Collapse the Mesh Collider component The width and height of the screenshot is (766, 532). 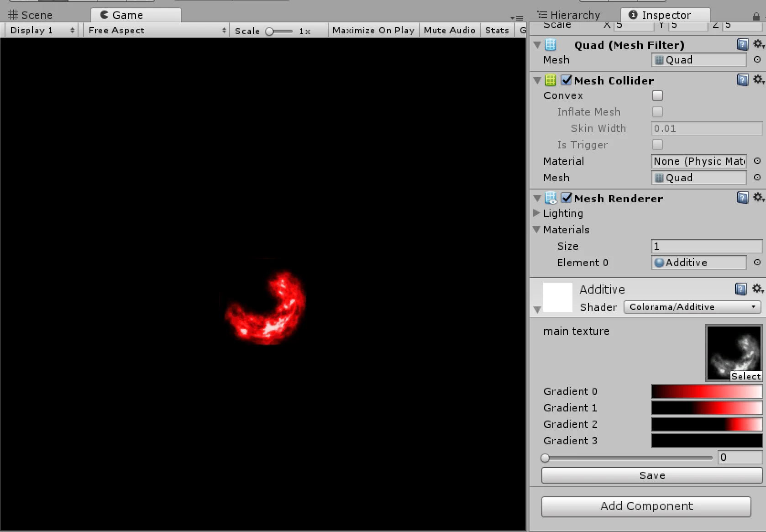537,81
